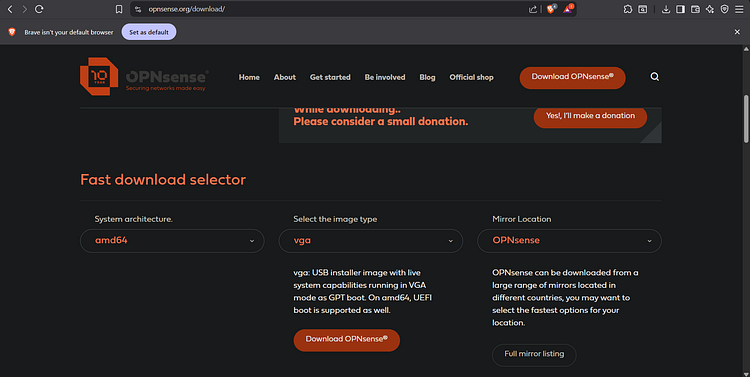Viewport: 750px width, 377px height.
Task: Click the site search magnifier icon
Action: point(655,77)
